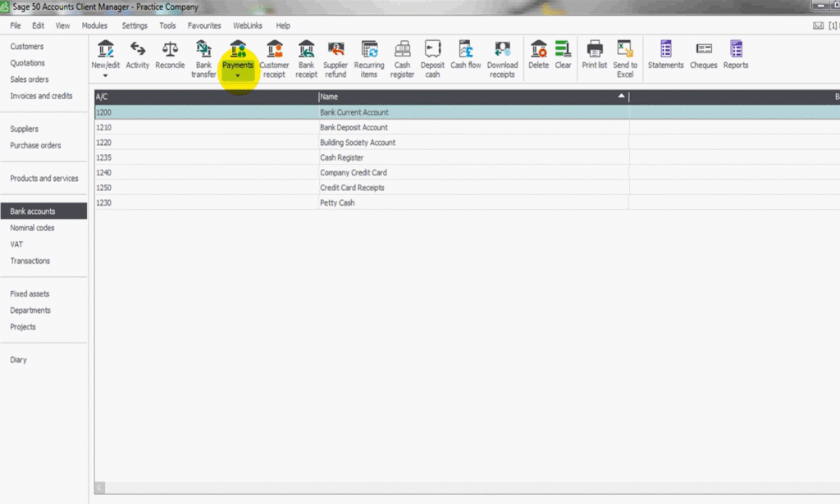Go to Quotations in sidebar
The height and width of the screenshot is (504, 840).
tap(27, 63)
